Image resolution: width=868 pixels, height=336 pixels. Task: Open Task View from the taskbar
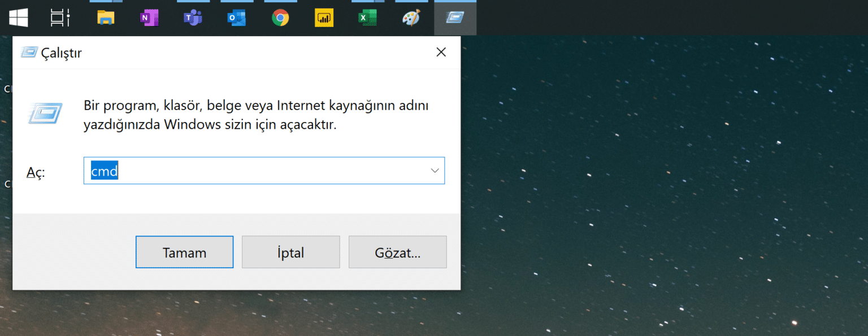coord(60,18)
